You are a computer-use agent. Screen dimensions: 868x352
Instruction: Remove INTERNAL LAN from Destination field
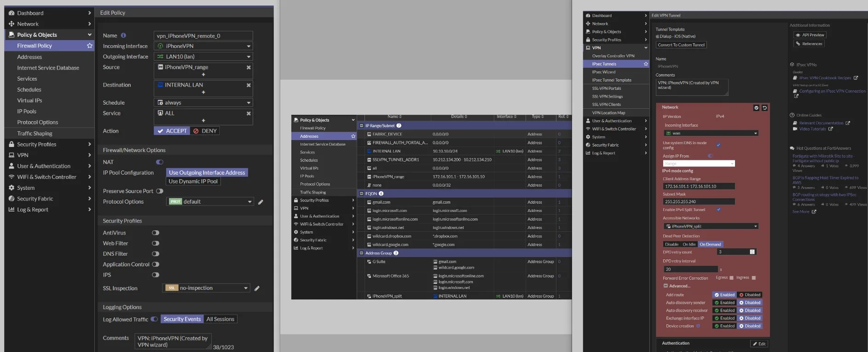249,85
